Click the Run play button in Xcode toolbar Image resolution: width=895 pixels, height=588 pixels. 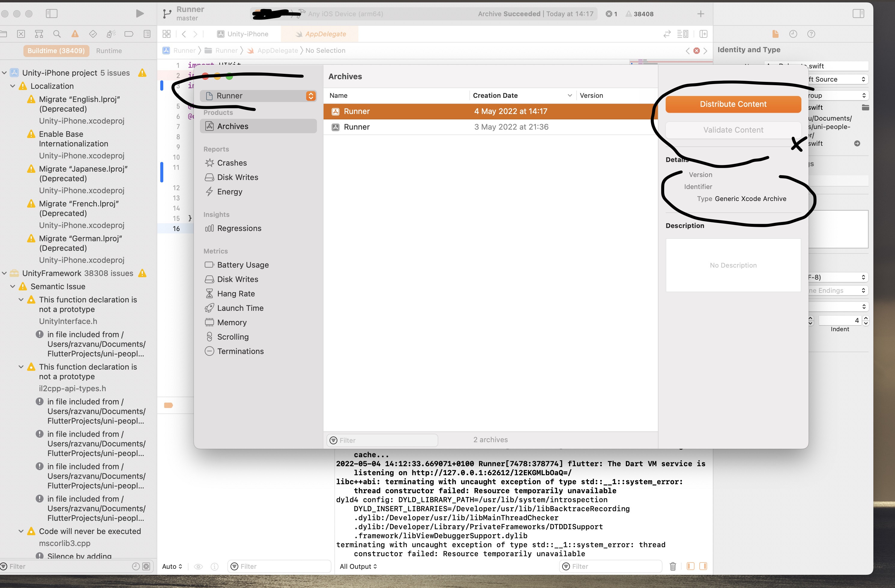[x=140, y=14]
